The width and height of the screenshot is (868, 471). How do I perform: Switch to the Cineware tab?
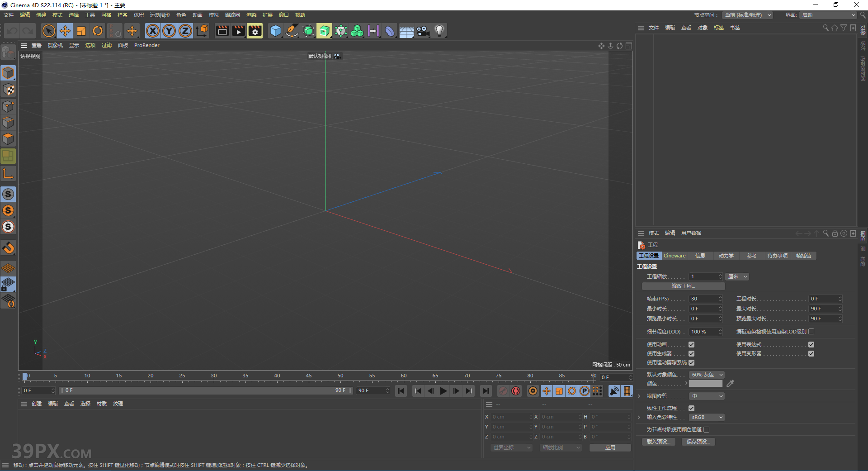674,256
